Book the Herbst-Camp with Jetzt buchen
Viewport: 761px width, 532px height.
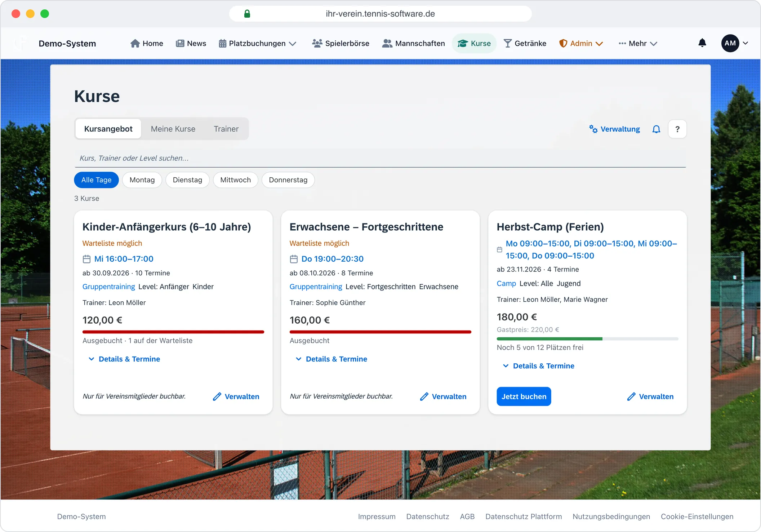pos(524,396)
